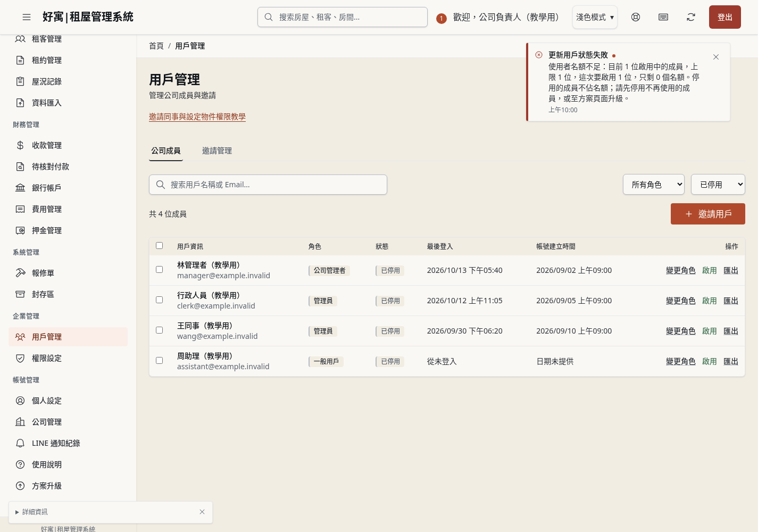Click 啟用 for manager@example.invalid
This screenshot has width=766, height=532.
click(x=710, y=270)
